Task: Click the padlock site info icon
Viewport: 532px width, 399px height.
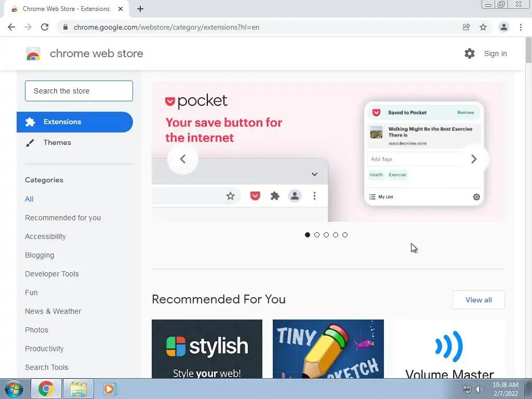Action: click(65, 27)
